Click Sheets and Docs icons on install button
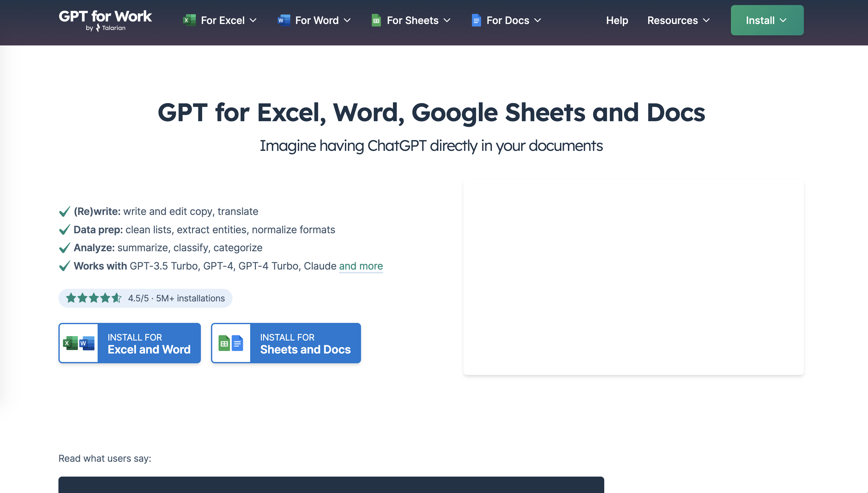The height and width of the screenshot is (493, 868). [x=231, y=343]
